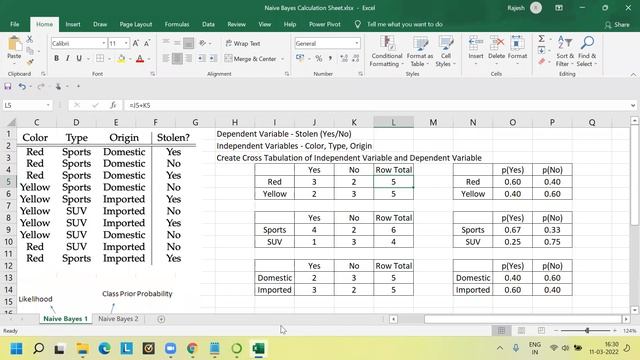
Task: Click the AutoSum sigma icon
Action: (x=542, y=39)
